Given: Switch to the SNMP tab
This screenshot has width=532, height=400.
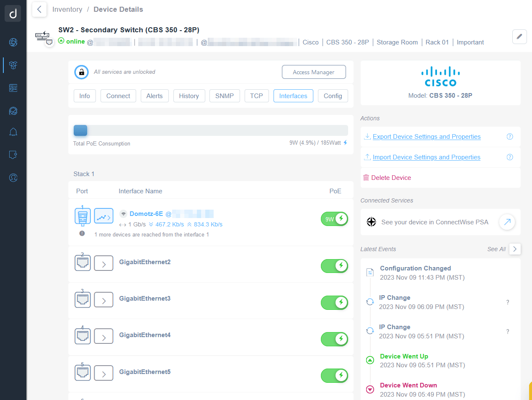Looking at the screenshot, I should coord(225,96).
